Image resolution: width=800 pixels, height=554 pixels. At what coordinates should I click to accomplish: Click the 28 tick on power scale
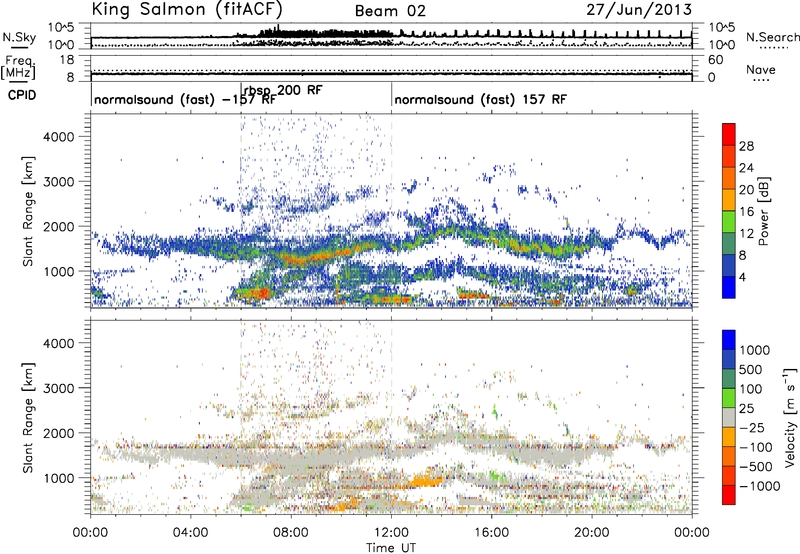coord(746,146)
